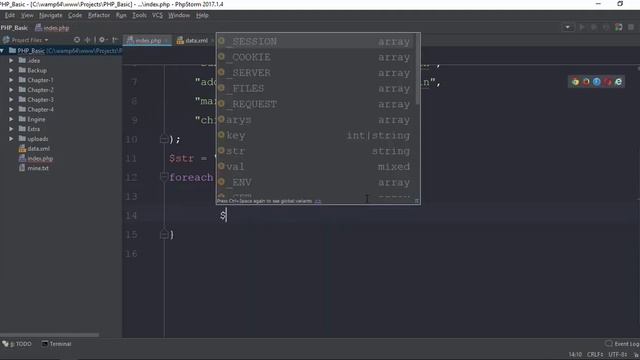The width and height of the screenshot is (640, 360).
Task: Choose _FILES from completion list
Action: [x=316, y=89]
